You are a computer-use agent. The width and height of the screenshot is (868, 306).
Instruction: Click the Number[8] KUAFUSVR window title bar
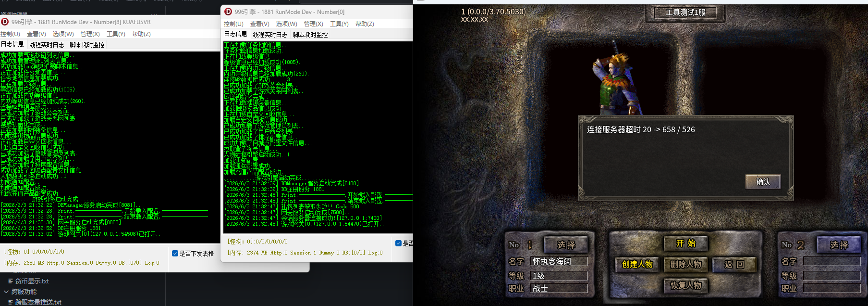coord(110,22)
